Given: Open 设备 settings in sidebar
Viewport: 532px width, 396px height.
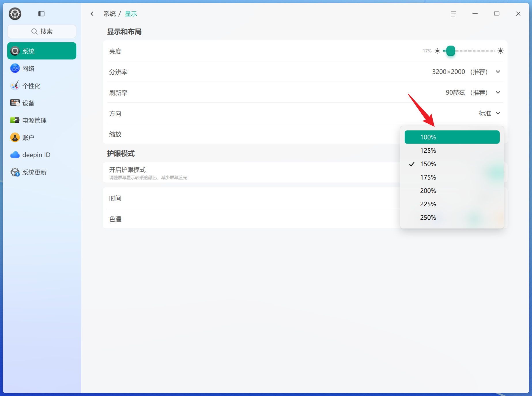Looking at the screenshot, I should [x=42, y=103].
